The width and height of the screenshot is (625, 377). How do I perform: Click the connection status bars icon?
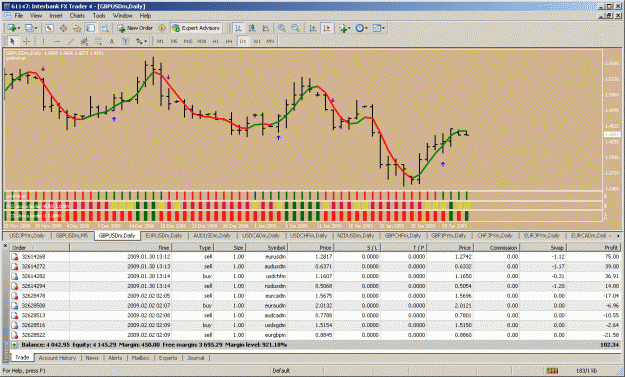click(x=552, y=371)
